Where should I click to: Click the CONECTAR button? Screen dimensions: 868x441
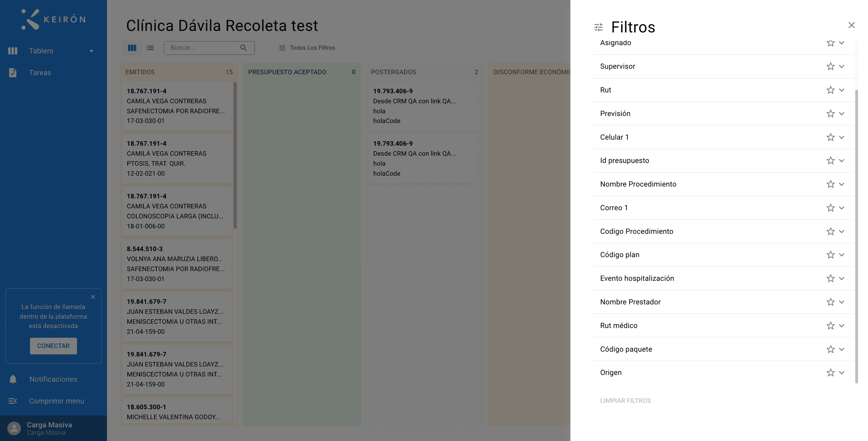pos(53,346)
